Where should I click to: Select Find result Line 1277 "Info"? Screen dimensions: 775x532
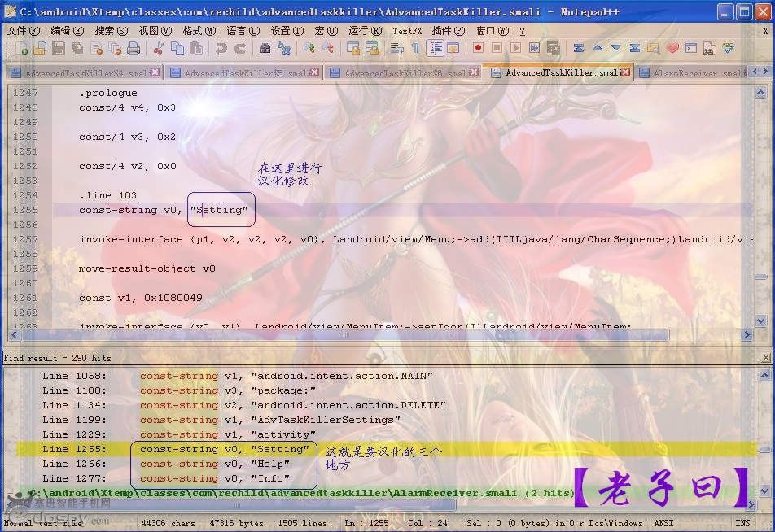(386, 478)
